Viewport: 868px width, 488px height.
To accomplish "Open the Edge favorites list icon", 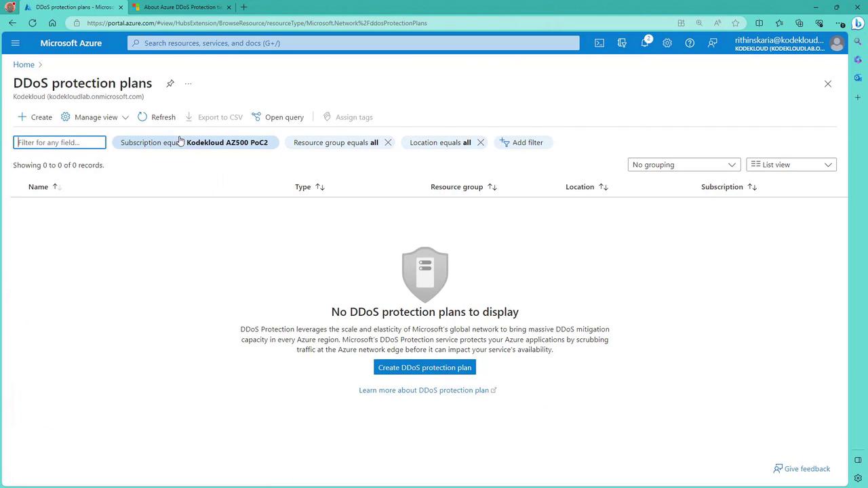I will coord(779,23).
